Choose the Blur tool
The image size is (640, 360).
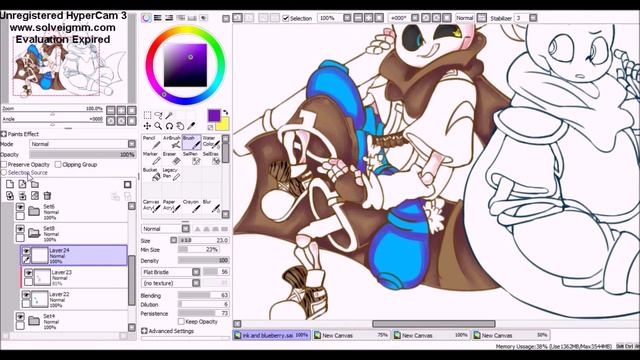[211, 206]
